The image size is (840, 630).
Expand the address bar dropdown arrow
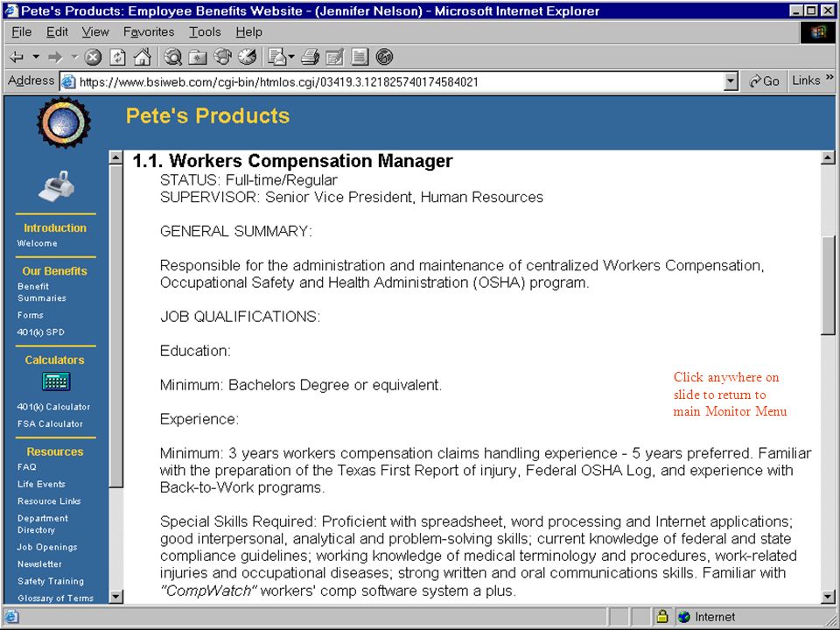coord(731,82)
